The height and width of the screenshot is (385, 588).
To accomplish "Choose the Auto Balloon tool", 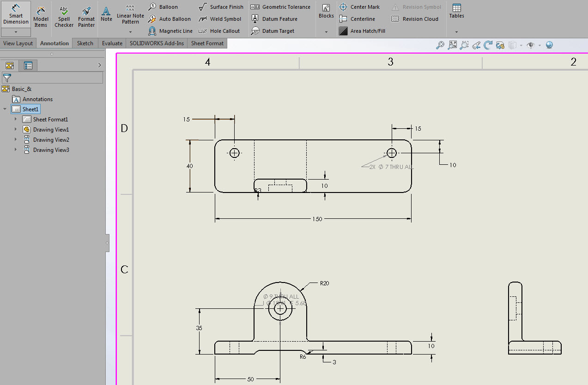I will (x=169, y=19).
